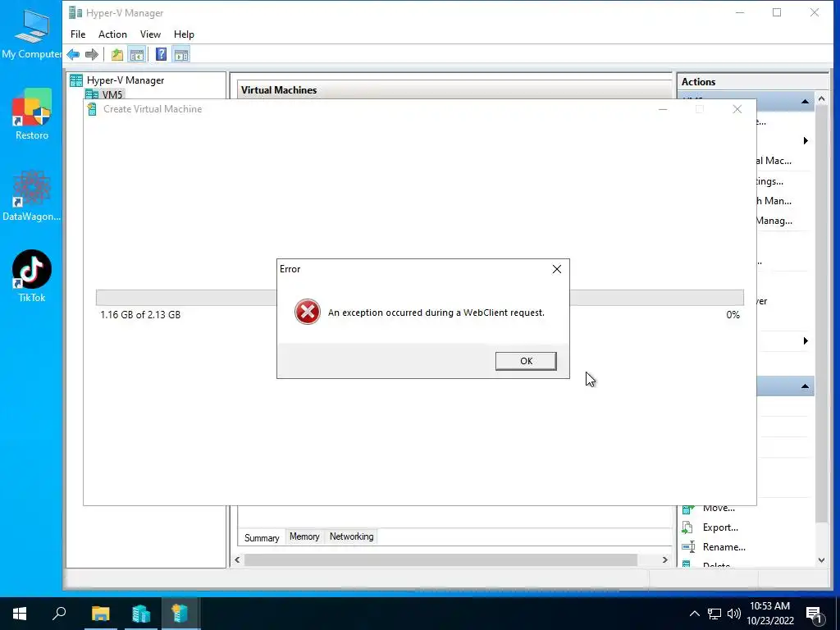Click the Create Virtual Machine taskbar icon
Viewport: 840px width, 630px height.
180,614
